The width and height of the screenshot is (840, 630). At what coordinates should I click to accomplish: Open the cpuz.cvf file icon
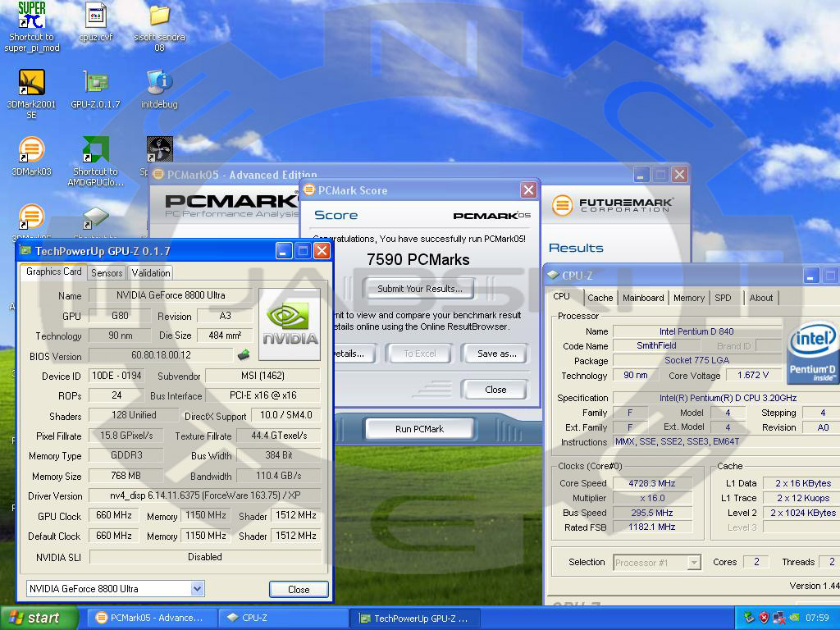95,15
